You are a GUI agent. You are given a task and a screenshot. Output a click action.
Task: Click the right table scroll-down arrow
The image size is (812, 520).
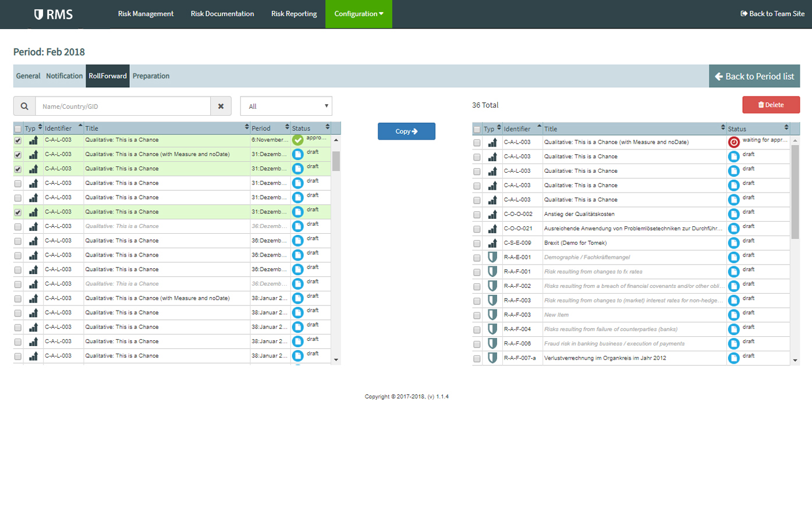795,361
